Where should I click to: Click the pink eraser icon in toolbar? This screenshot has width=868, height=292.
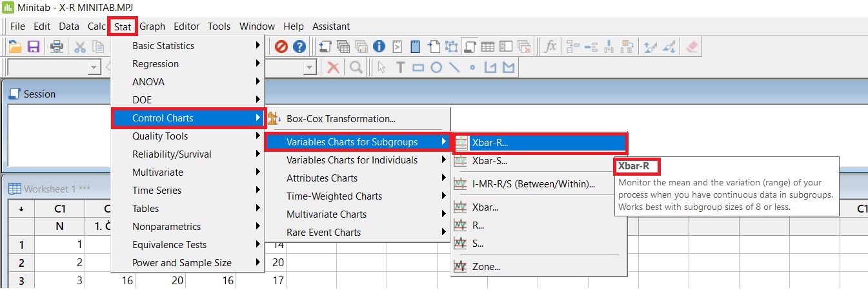[x=692, y=47]
